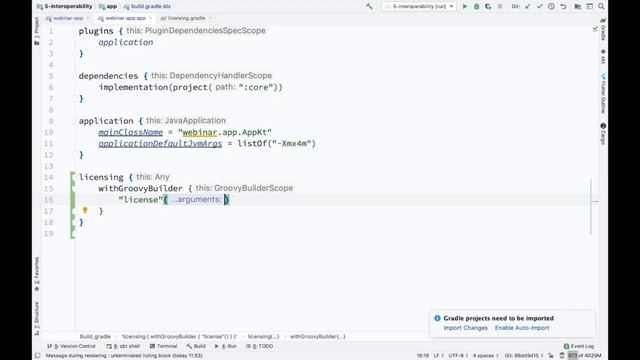Click the Enable Auto-Import link
This screenshot has width=640, height=360.
(522, 328)
